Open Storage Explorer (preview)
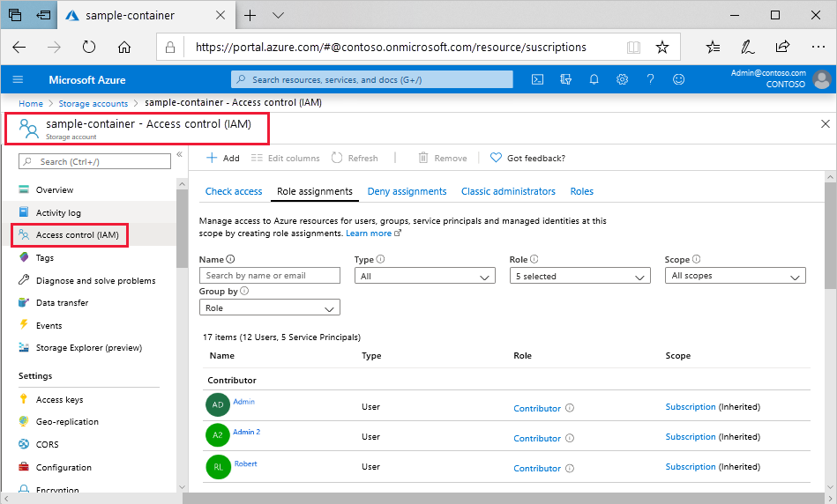 coord(88,348)
